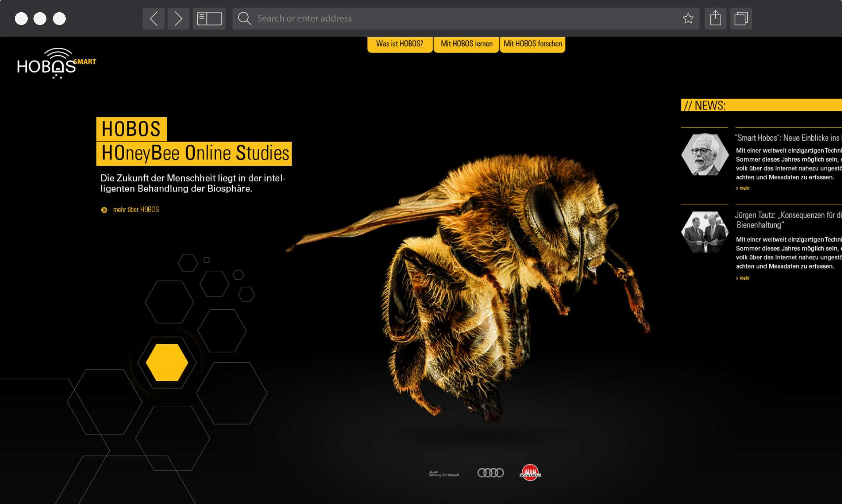The width and height of the screenshot is (842, 504).
Task: Open the HOBOS Smart logo home link
Action: tap(56, 63)
